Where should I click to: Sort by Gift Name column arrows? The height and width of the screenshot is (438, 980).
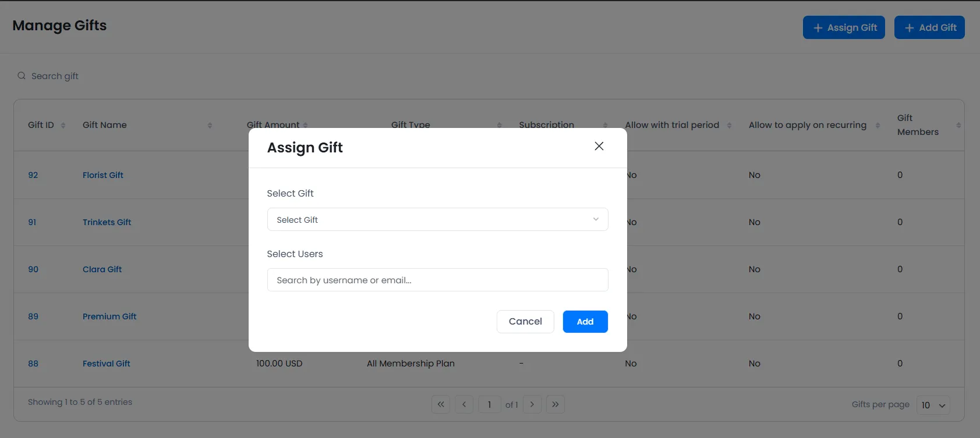click(210, 125)
